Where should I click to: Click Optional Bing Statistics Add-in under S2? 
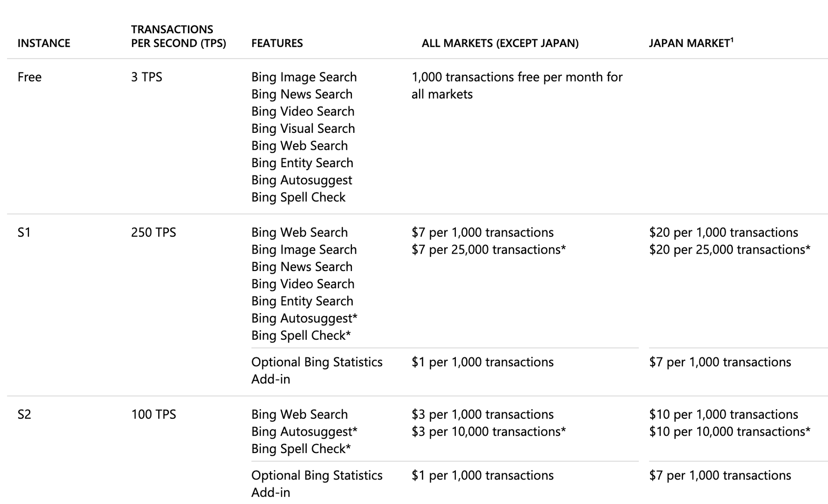[x=316, y=483]
